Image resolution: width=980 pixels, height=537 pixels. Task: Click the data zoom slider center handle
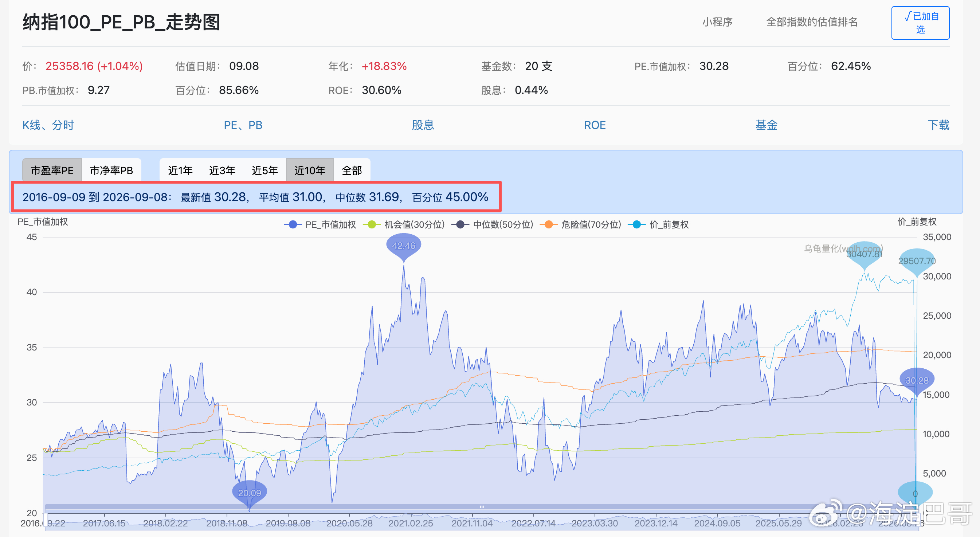tap(482, 506)
